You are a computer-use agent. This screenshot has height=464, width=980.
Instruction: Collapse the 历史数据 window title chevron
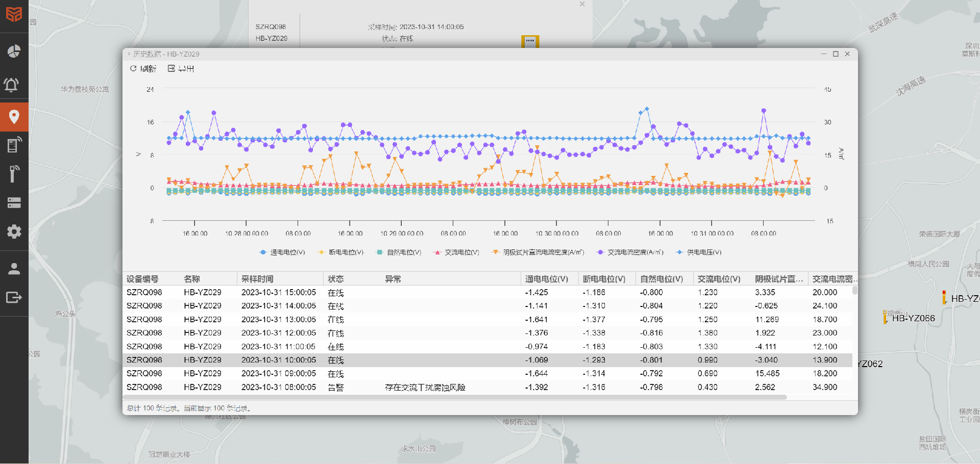pos(129,54)
